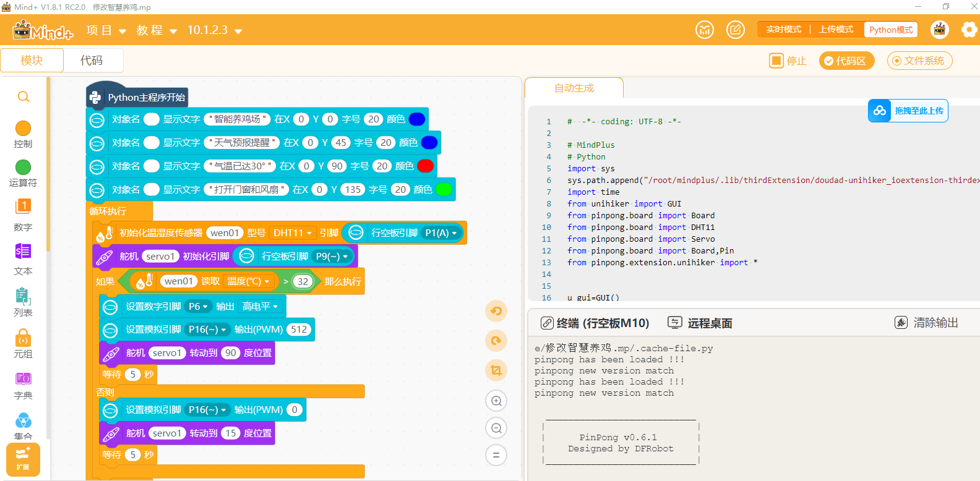Open the 扩展 extensions button
Screen dimensions: 980x481
coord(23,459)
